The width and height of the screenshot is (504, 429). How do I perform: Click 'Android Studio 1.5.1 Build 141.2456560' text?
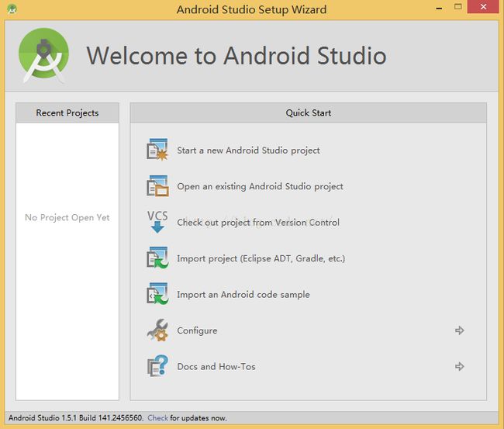(75, 417)
